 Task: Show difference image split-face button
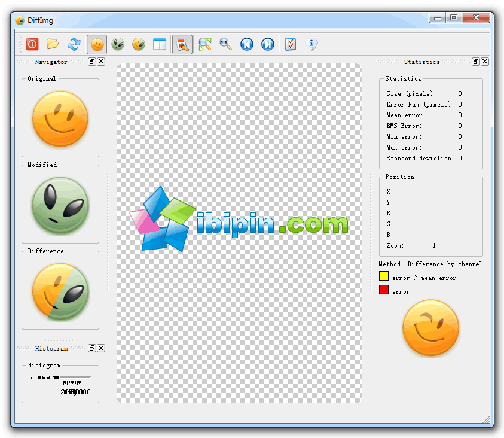coord(139,44)
